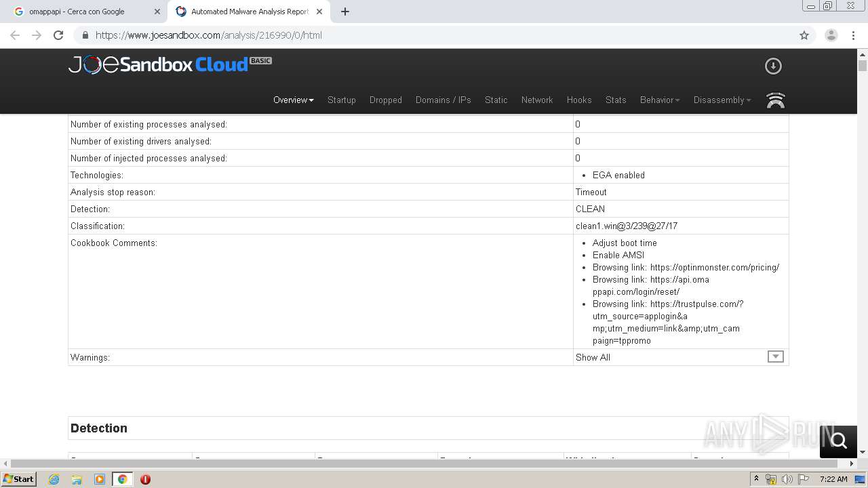Expand the Warnings Show All dropdown arrow
The width and height of the screenshot is (868, 488).
pos(775,357)
